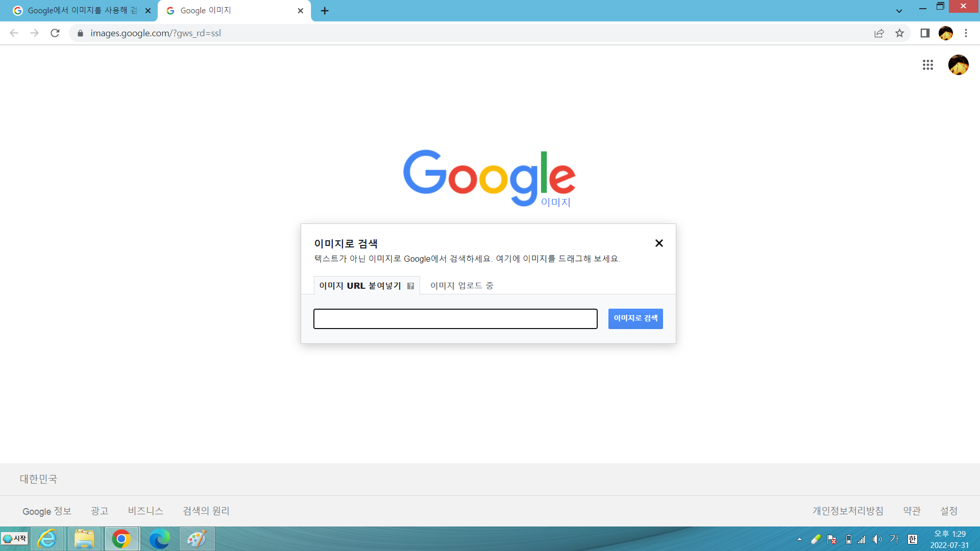Click the address bar URL
Image resolution: width=980 pixels, height=551 pixels.
tap(156, 33)
